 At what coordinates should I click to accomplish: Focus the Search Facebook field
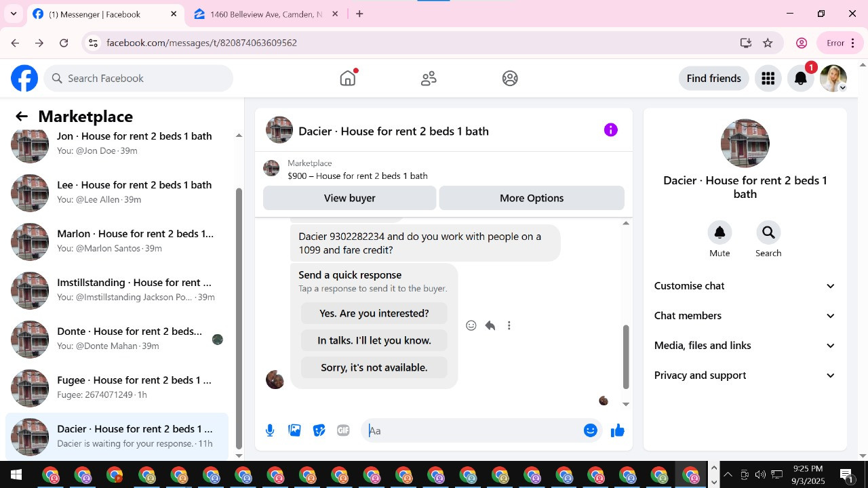point(139,79)
